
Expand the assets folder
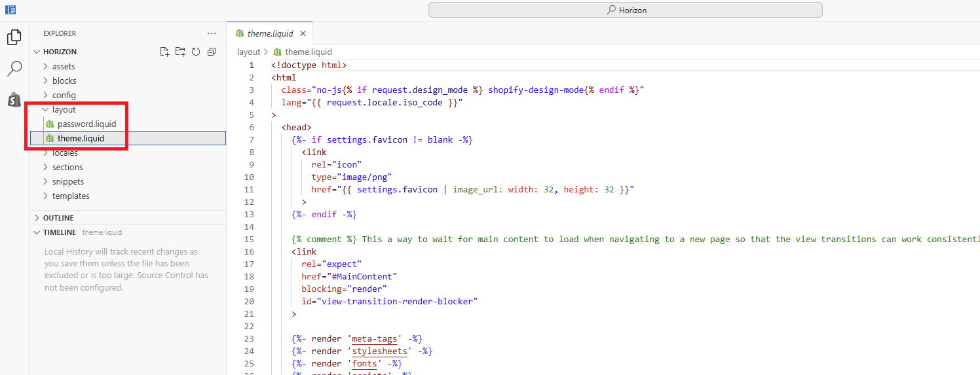(x=46, y=66)
